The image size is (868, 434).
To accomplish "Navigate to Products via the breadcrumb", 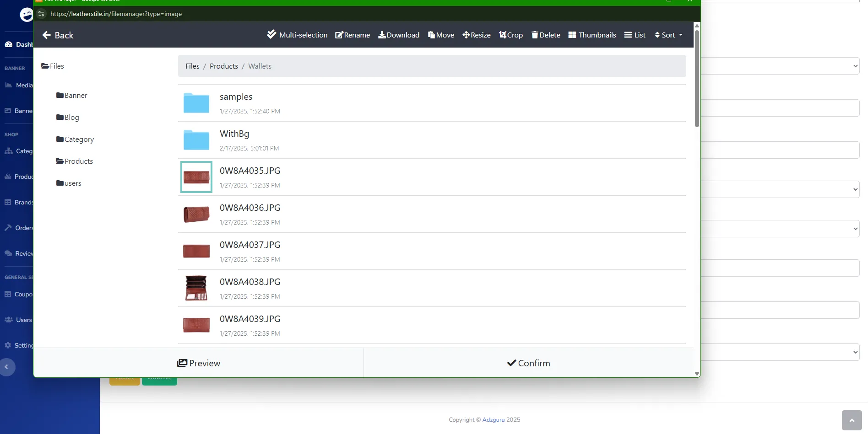I will point(224,66).
